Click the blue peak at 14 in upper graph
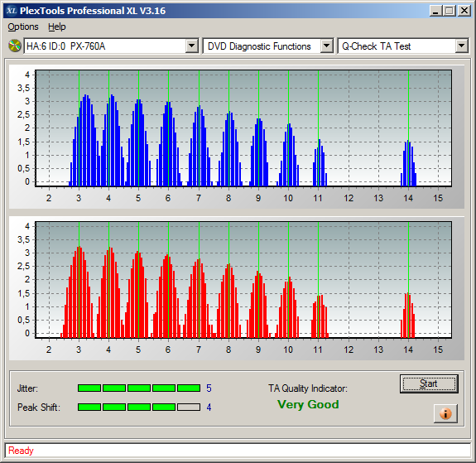This screenshot has height=463, width=476. [x=408, y=163]
